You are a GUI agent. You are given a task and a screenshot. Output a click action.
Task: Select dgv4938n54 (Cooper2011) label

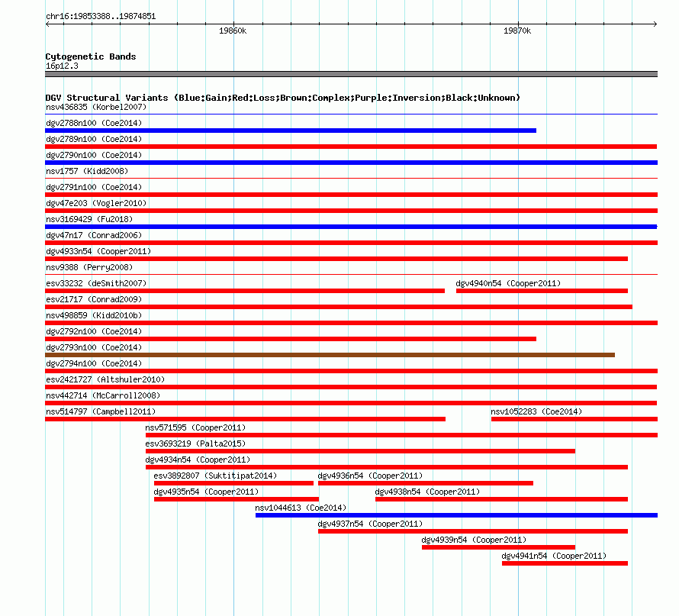(427, 492)
